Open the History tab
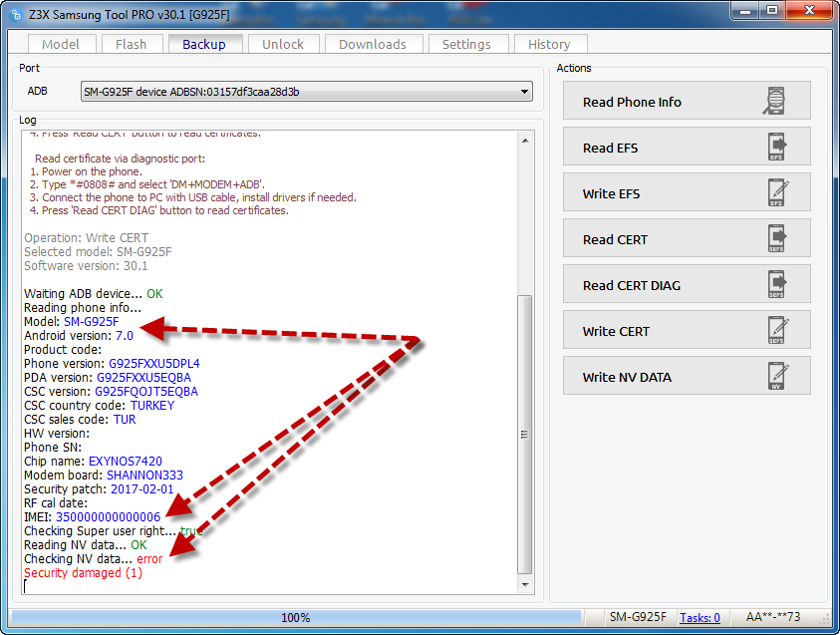The height and width of the screenshot is (635, 840). tap(549, 44)
